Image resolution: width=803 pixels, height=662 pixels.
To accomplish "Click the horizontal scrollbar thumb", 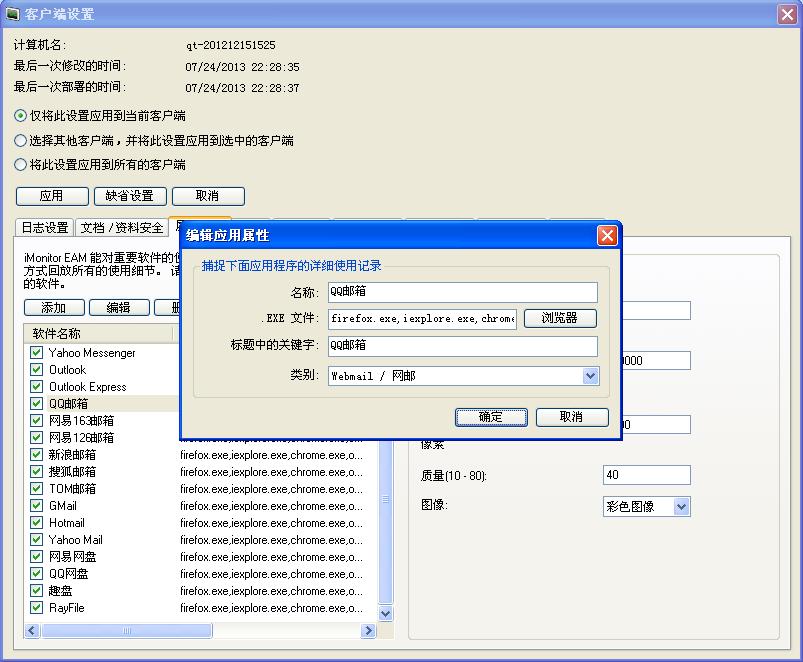I will point(125,631).
